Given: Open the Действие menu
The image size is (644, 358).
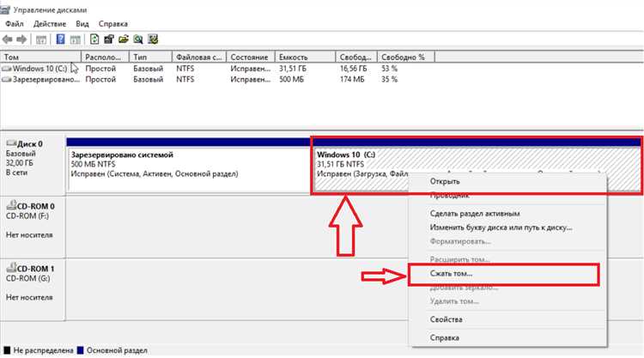Looking at the screenshot, I should tap(50, 24).
